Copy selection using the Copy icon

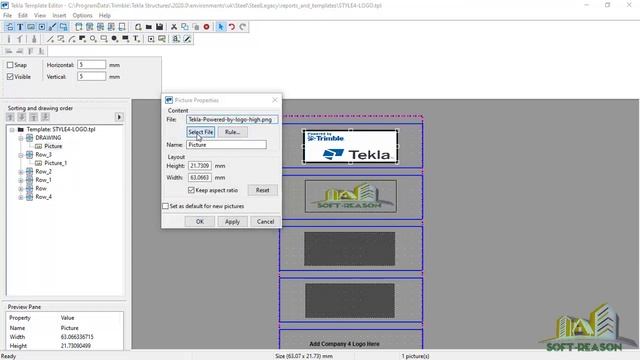click(x=185, y=27)
